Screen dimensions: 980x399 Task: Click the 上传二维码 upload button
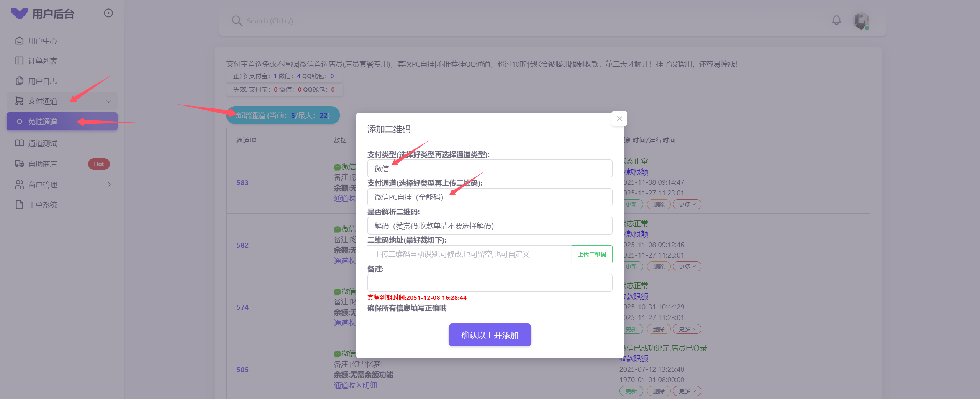pos(592,254)
